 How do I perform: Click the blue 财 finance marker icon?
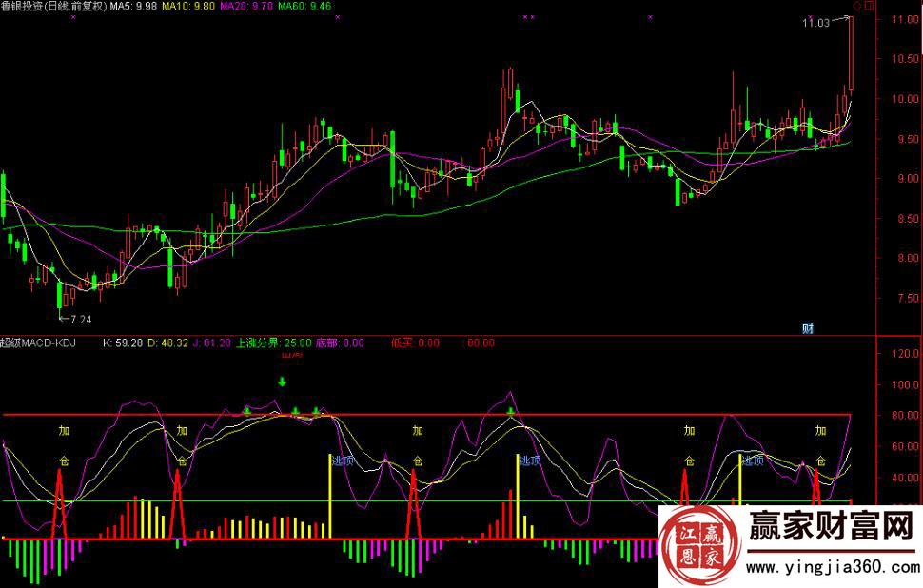[x=808, y=329]
